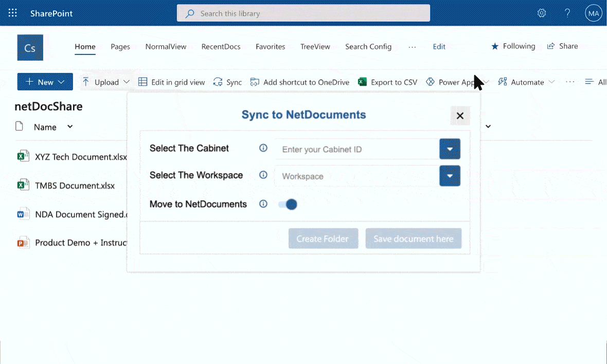
Task: Click the netDocShare library title
Action: coord(48,106)
